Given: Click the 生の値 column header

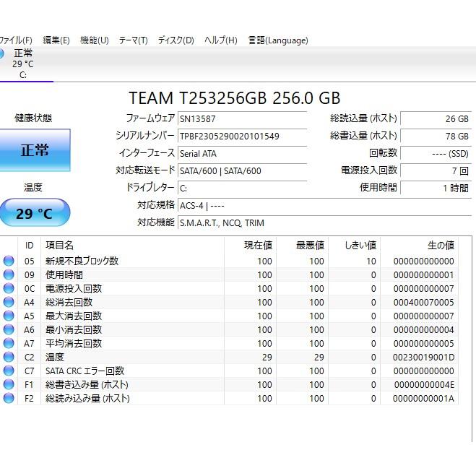Looking at the screenshot, I should (419, 246).
